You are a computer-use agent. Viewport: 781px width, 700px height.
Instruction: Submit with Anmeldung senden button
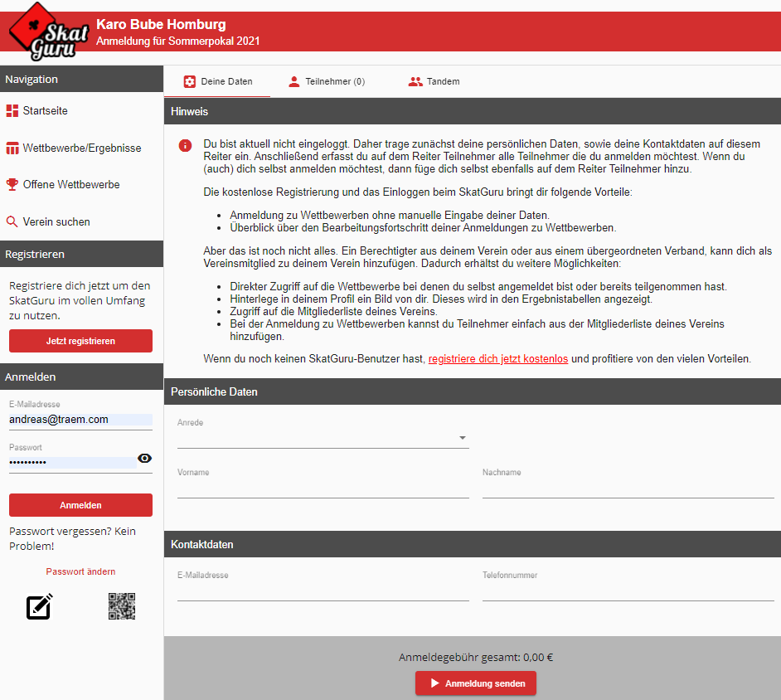click(x=476, y=683)
